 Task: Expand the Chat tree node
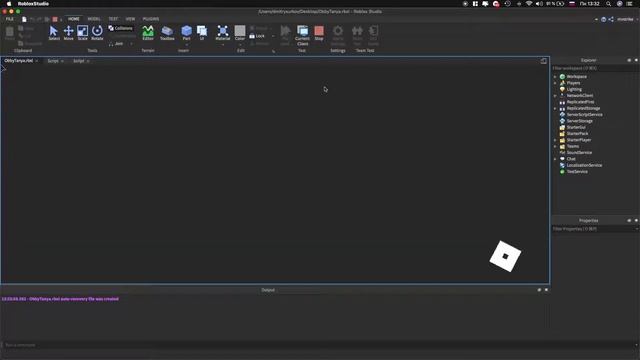coord(555,159)
